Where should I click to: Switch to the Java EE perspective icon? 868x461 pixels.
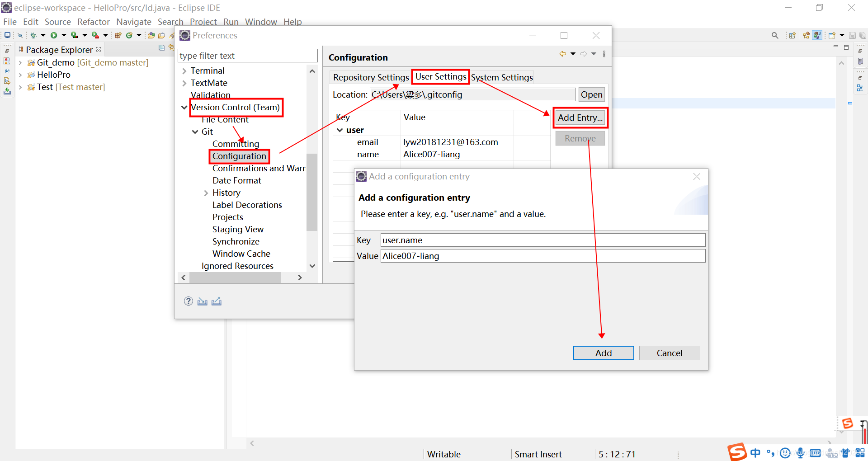pos(807,35)
